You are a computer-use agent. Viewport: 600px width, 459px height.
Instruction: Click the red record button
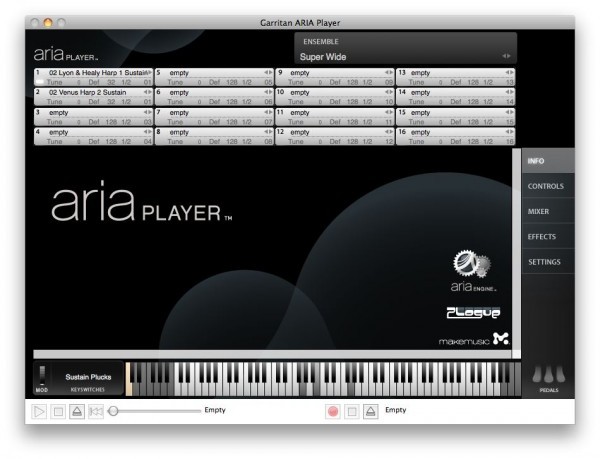[333, 412]
